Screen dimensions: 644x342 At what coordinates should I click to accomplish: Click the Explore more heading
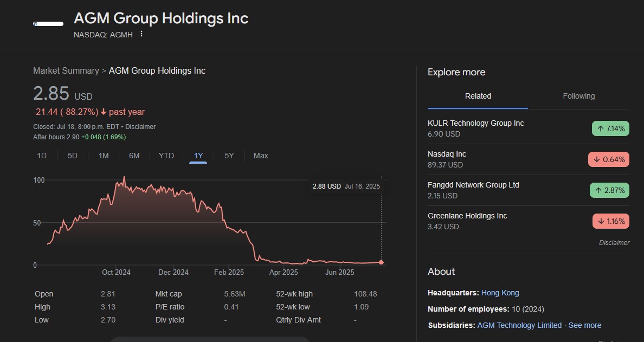click(456, 72)
